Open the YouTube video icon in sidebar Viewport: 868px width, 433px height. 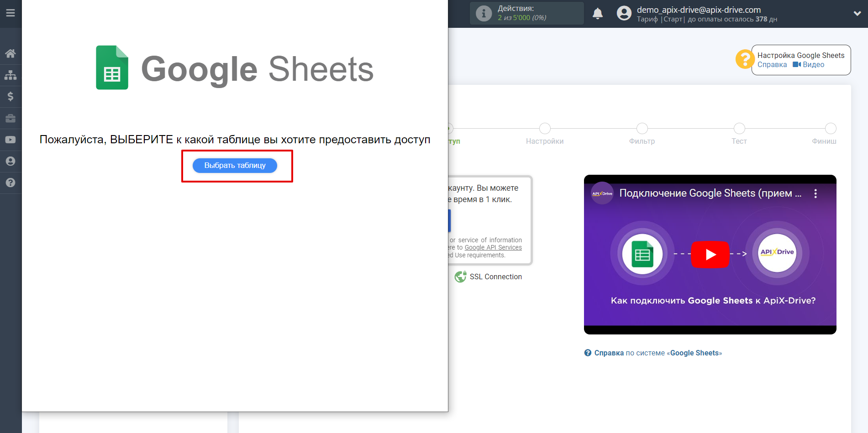pyautogui.click(x=11, y=140)
